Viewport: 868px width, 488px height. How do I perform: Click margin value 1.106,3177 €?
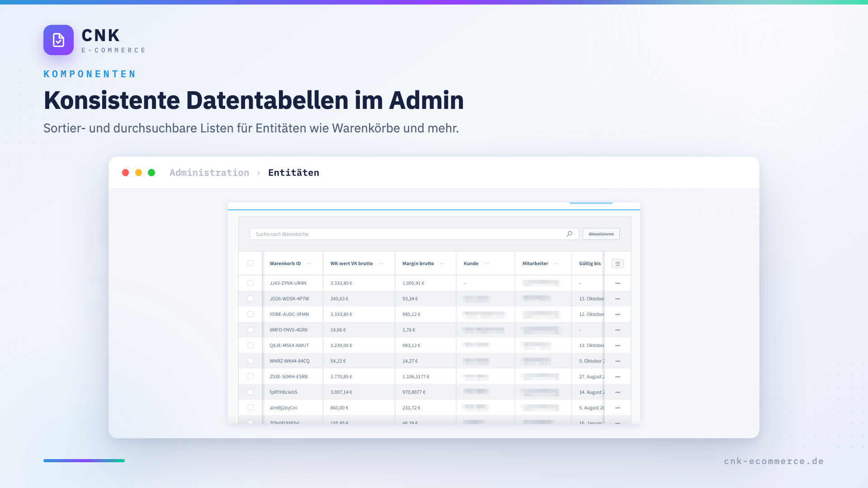point(416,377)
